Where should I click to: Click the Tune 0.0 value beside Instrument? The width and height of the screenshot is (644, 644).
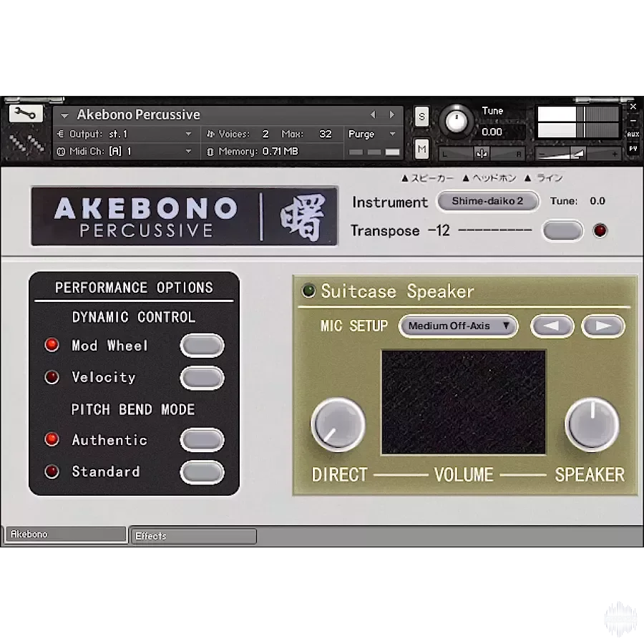click(x=597, y=201)
